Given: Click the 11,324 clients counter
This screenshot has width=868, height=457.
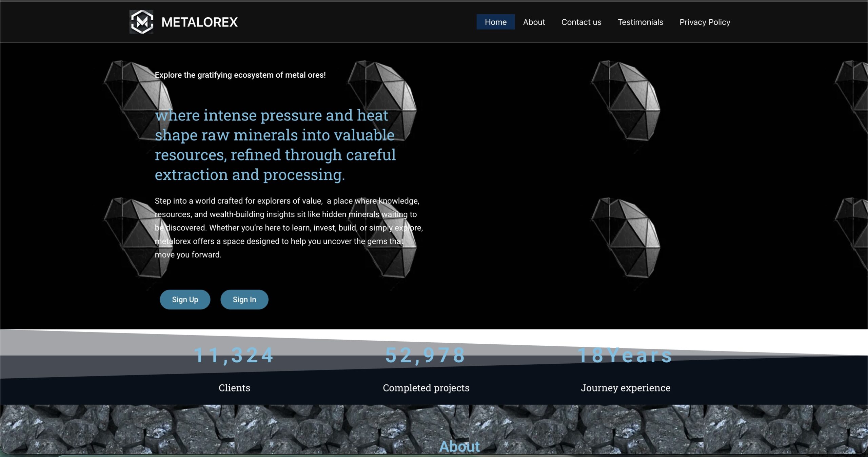Looking at the screenshot, I should point(234,355).
